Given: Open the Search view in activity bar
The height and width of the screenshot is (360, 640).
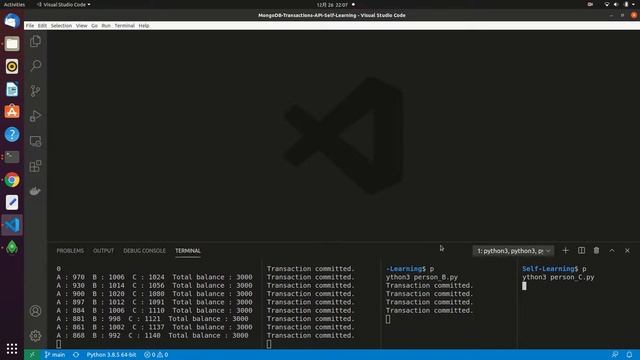Looking at the screenshot, I should pyautogui.click(x=36, y=66).
